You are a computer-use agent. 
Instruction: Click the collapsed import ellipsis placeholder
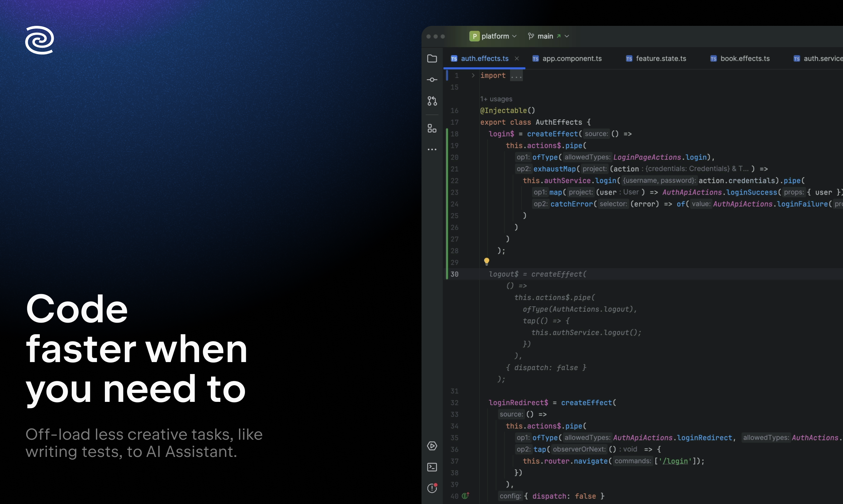(516, 76)
